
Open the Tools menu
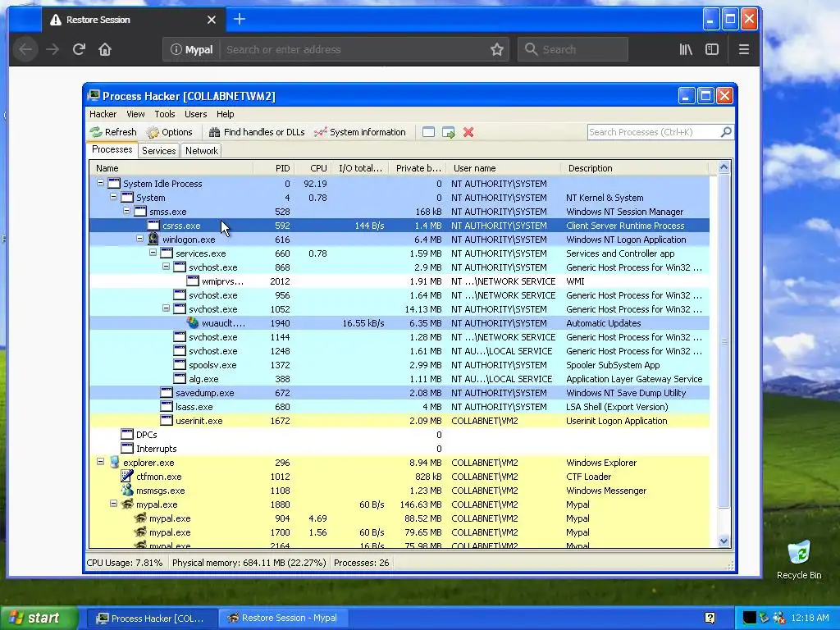pyautogui.click(x=165, y=114)
